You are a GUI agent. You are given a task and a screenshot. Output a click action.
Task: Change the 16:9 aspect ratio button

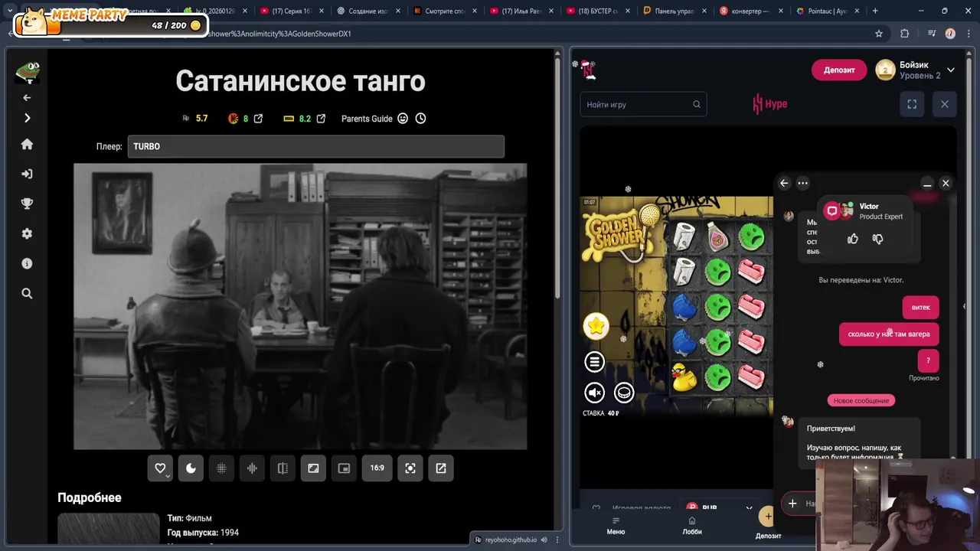tap(377, 468)
